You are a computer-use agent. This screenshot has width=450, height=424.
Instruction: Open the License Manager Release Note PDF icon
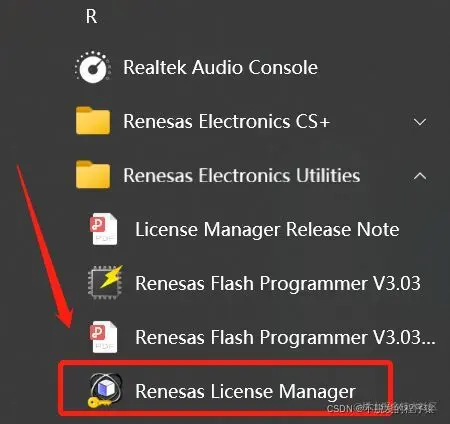pos(104,229)
